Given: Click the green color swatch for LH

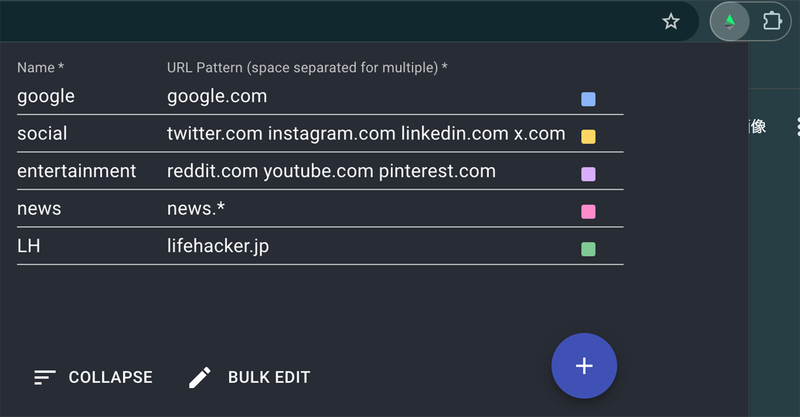Looking at the screenshot, I should click(589, 249).
